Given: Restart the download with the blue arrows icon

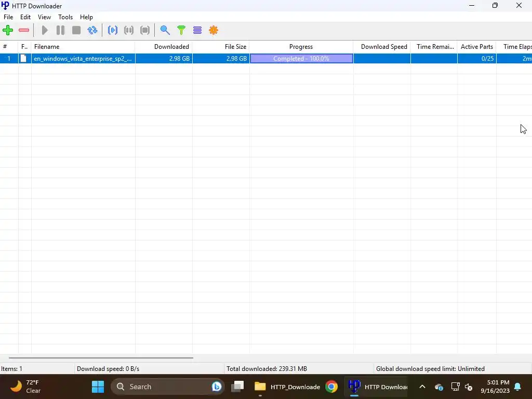Looking at the screenshot, I should (x=92, y=30).
